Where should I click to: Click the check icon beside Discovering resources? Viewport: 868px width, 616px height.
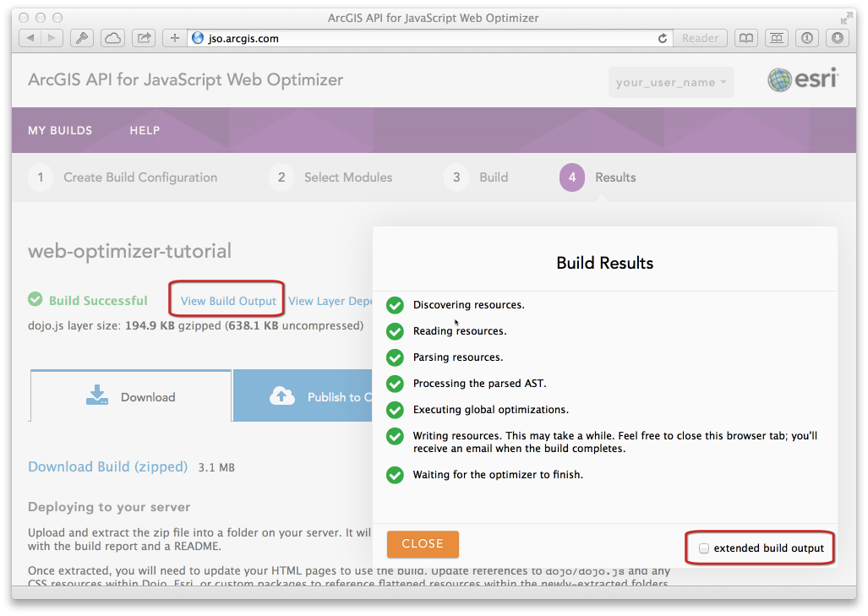pos(395,305)
